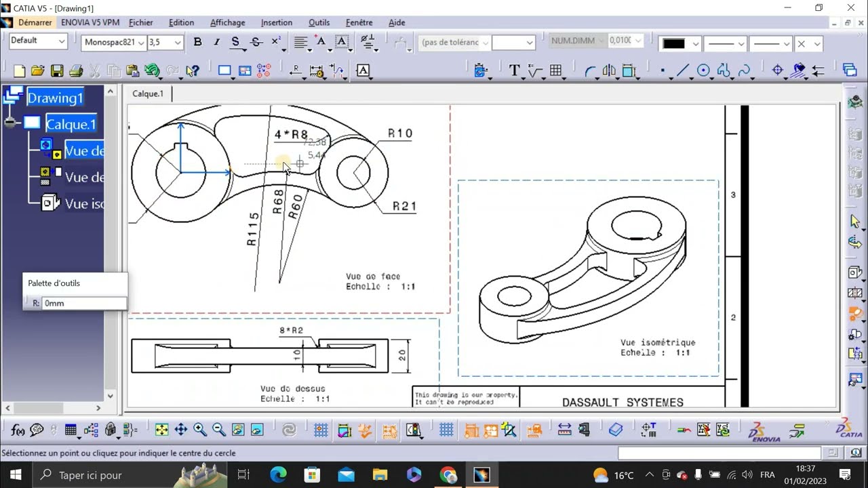Select Drawing1 in the specification tree

click(55, 98)
